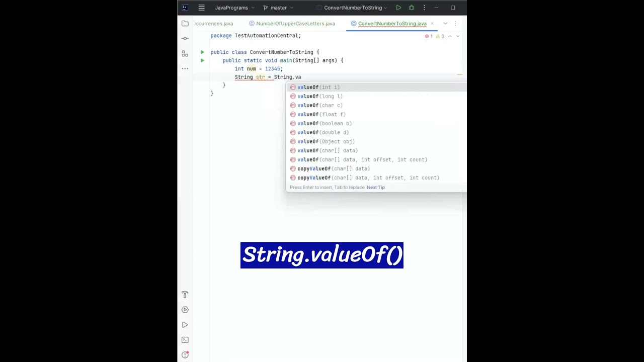Open the main hamburger menu

pyautogui.click(x=201, y=8)
